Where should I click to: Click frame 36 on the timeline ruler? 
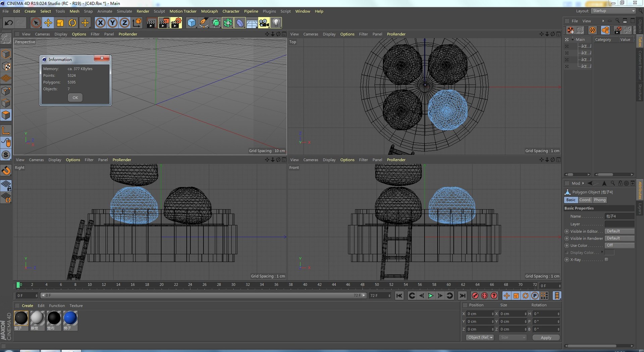[x=276, y=285]
